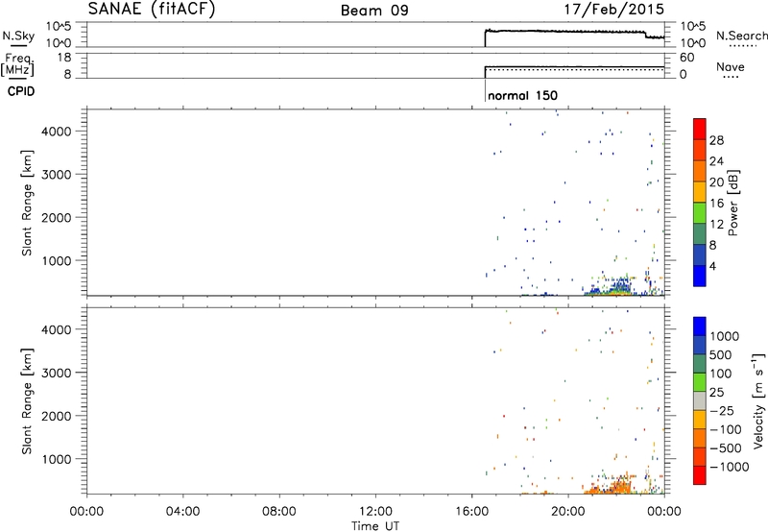The image size is (768, 532).
Task: Select the -500 velocity color bar label
Action: (726, 447)
